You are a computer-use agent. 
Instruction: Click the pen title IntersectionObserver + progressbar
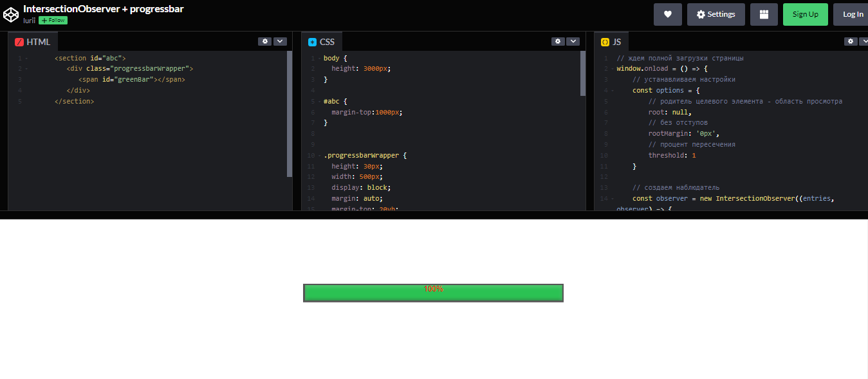103,8
